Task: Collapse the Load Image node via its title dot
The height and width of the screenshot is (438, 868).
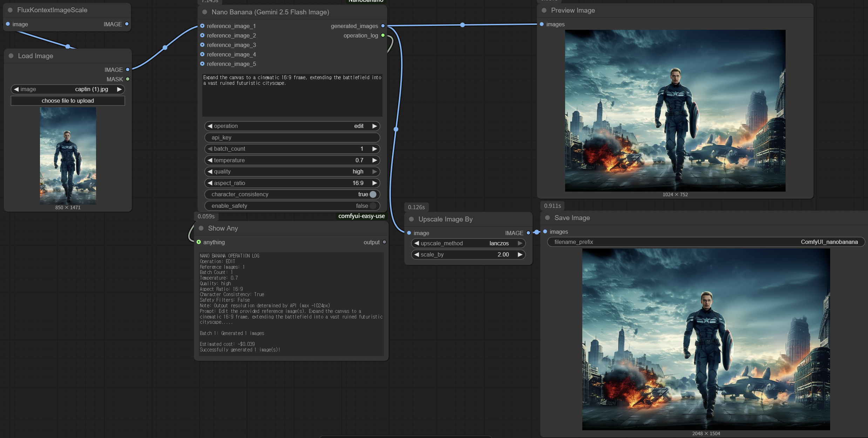Action: (x=11, y=56)
